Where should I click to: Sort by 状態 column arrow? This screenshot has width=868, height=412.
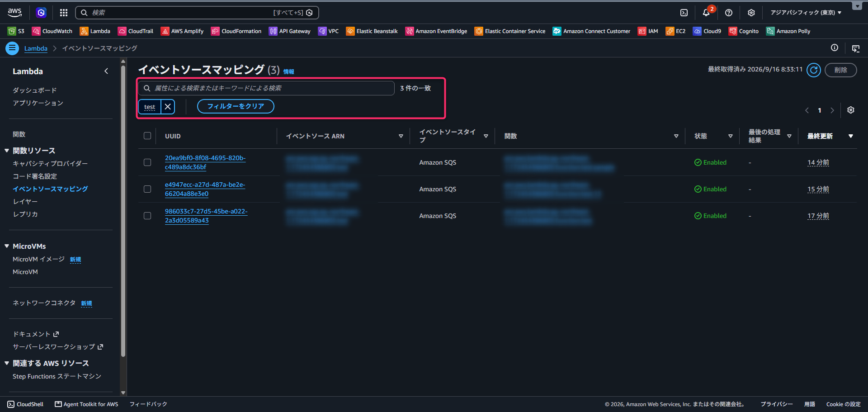click(731, 136)
